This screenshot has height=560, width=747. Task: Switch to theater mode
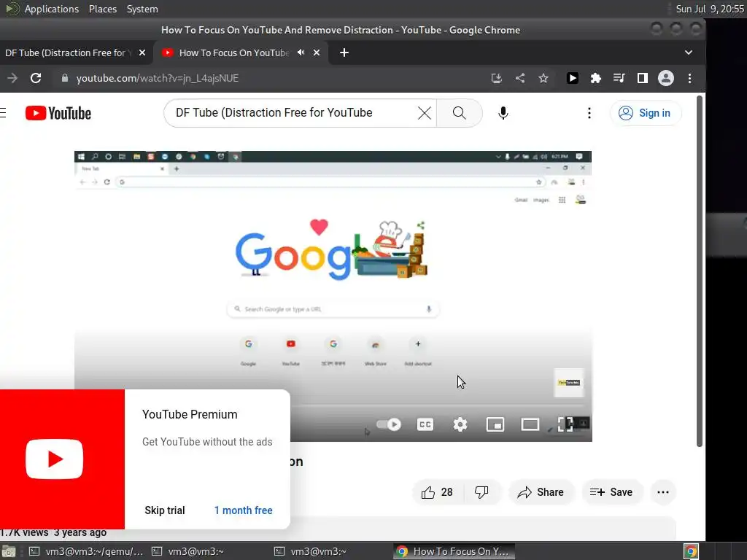tap(530, 424)
